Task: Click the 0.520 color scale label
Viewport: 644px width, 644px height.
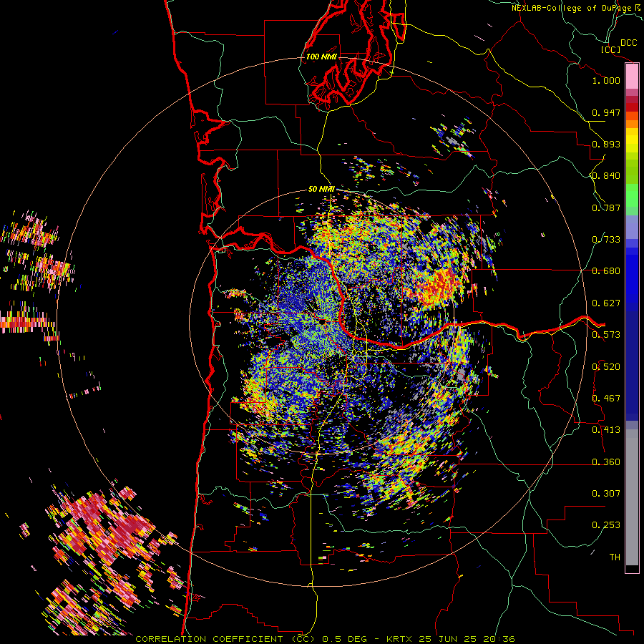Action: (x=606, y=367)
